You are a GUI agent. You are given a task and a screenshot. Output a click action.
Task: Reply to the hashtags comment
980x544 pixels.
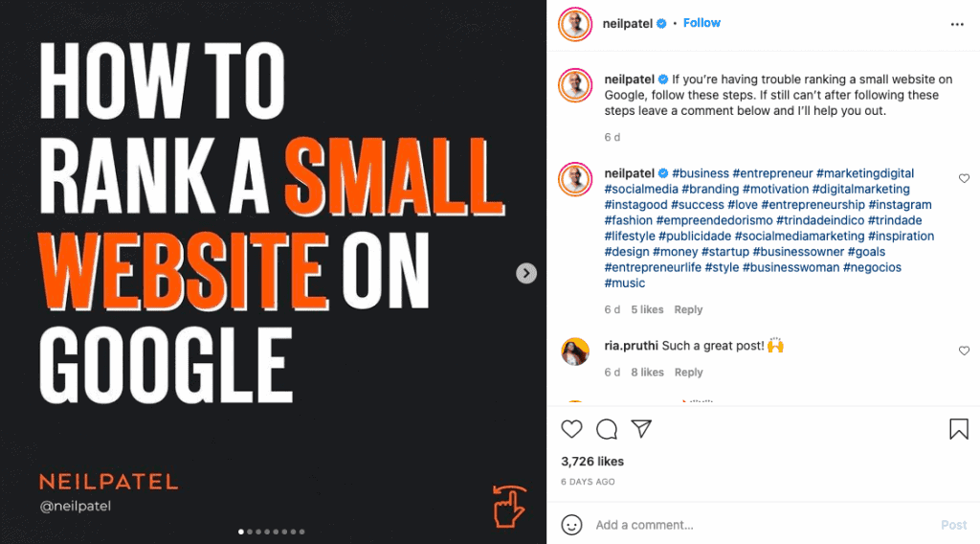click(x=688, y=310)
